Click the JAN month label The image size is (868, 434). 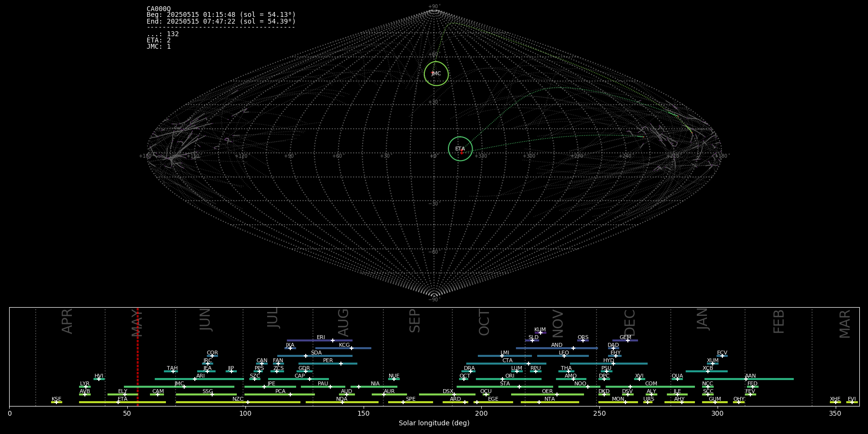click(702, 319)
